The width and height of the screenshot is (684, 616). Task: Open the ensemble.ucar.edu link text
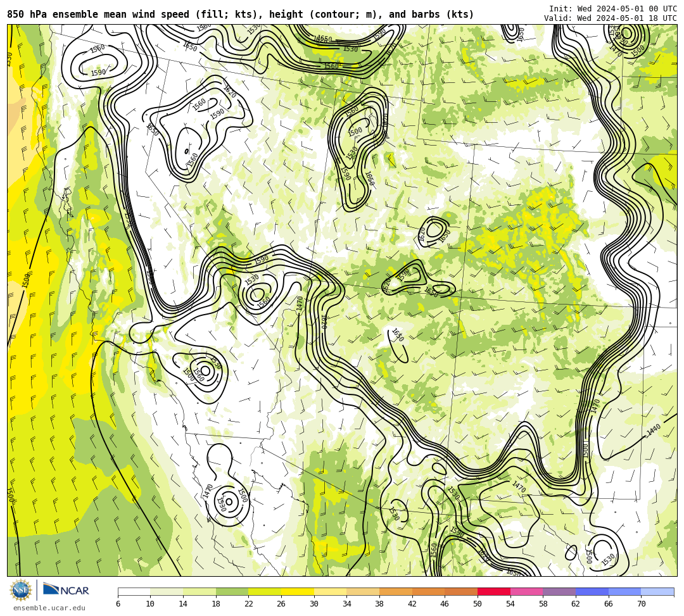[x=49, y=608]
